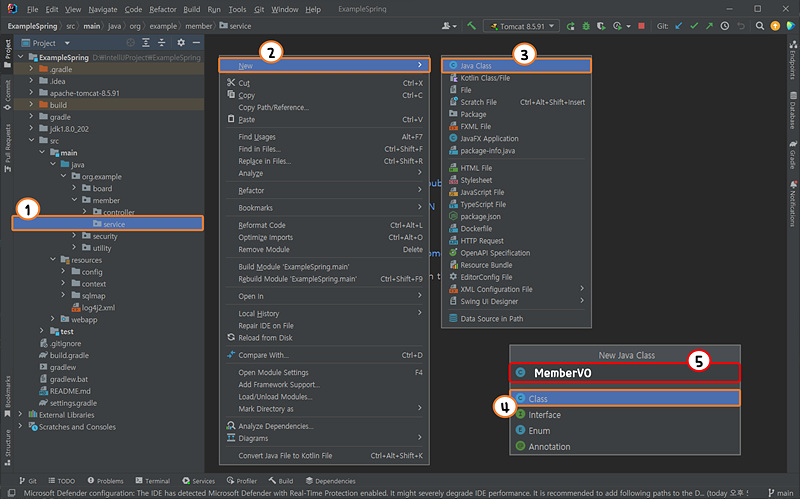Open Git history clock icon
Image resolution: width=800 pixels, height=499 pixels.
click(x=724, y=26)
